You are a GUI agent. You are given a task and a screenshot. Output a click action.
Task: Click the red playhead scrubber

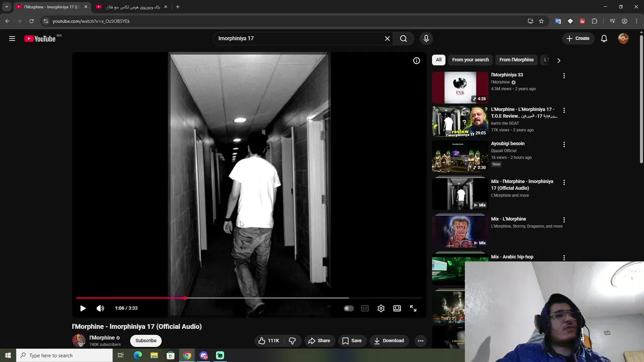coord(185,298)
